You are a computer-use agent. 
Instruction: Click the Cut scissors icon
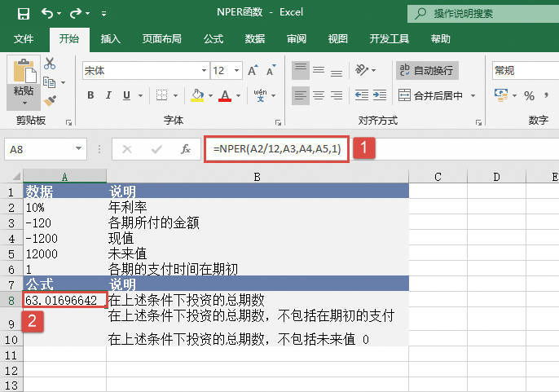pyautogui.click(x=50, y=64)
